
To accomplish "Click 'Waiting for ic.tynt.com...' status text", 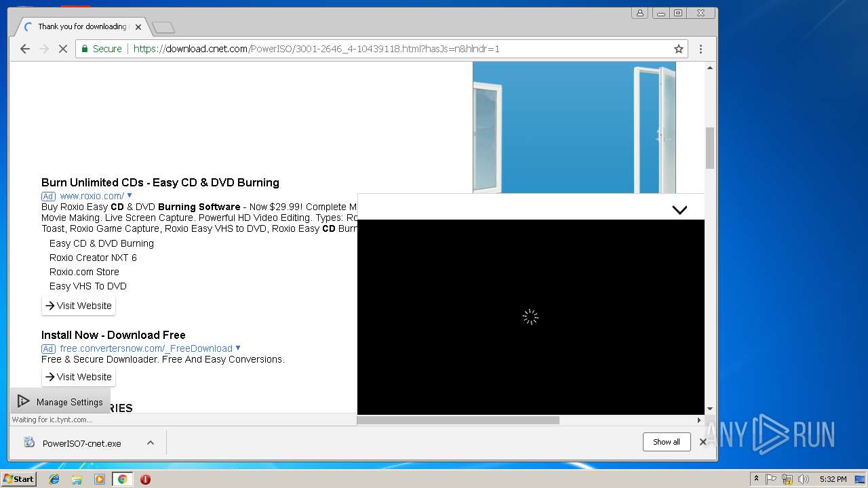I will point(52,420).
